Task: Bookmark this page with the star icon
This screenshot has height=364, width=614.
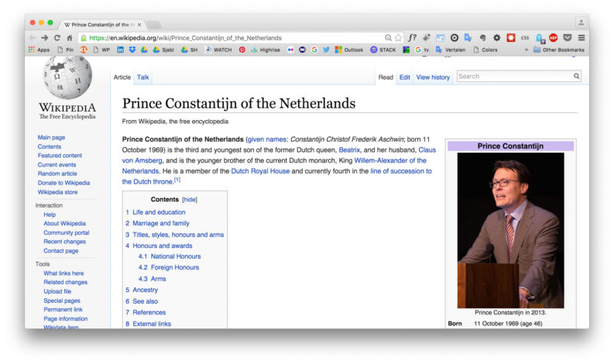Action: pyautogui.click(x=398, y=38)
